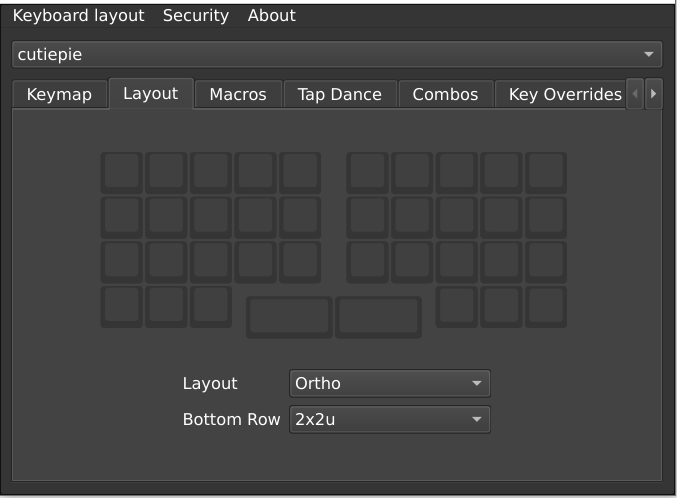The height and width of the screenshot is (498, 677).
Task: Expand the Bottom Row dropdown showing 2x2u
Action: coord(390,419)
